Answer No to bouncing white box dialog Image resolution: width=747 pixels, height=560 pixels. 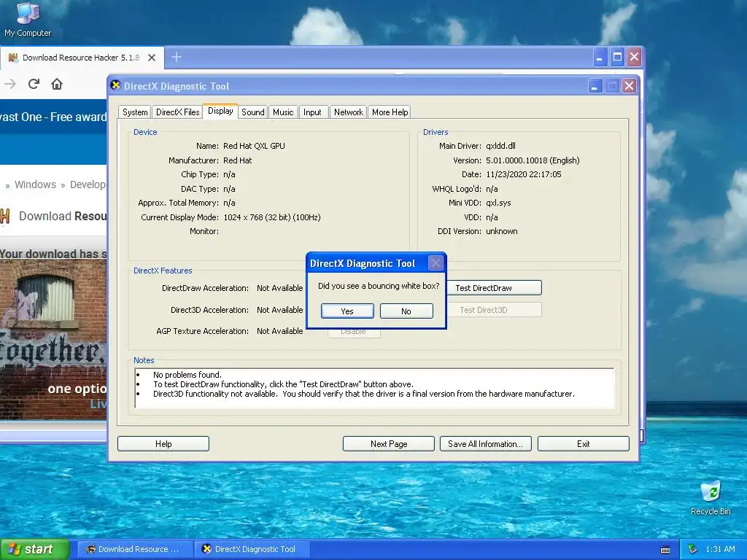coord(406,311)
